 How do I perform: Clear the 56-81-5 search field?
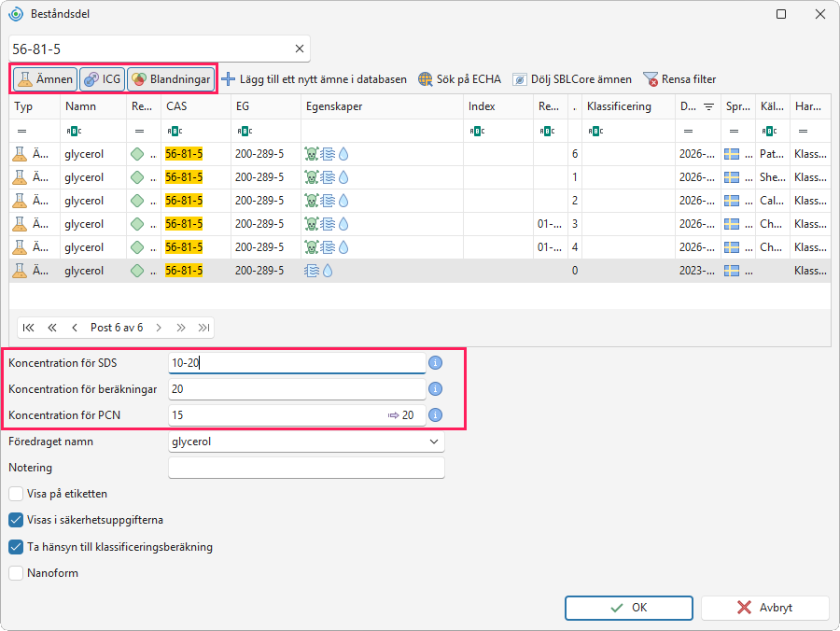click(300, 49)
